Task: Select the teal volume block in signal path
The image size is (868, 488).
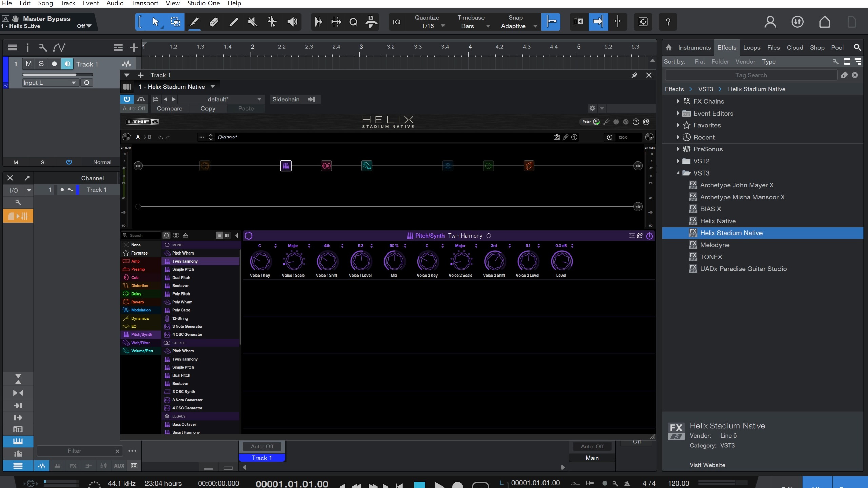Action: coord(367,166)
